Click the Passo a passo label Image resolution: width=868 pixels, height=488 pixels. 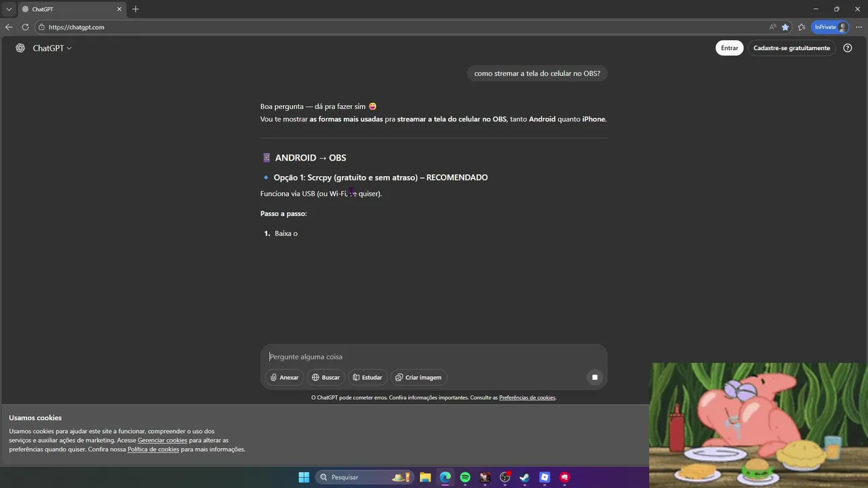click(x=283, y=213)
